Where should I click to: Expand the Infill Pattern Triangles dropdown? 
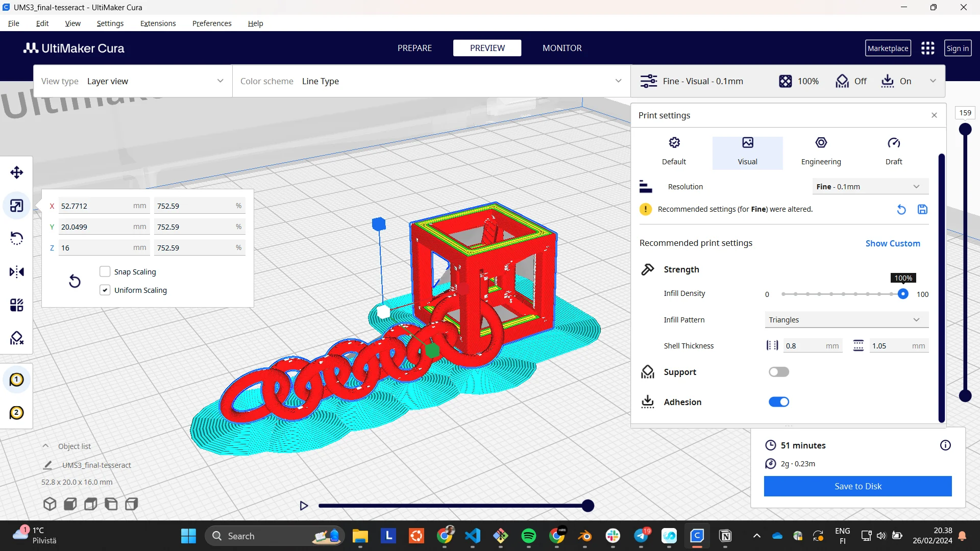846,320
